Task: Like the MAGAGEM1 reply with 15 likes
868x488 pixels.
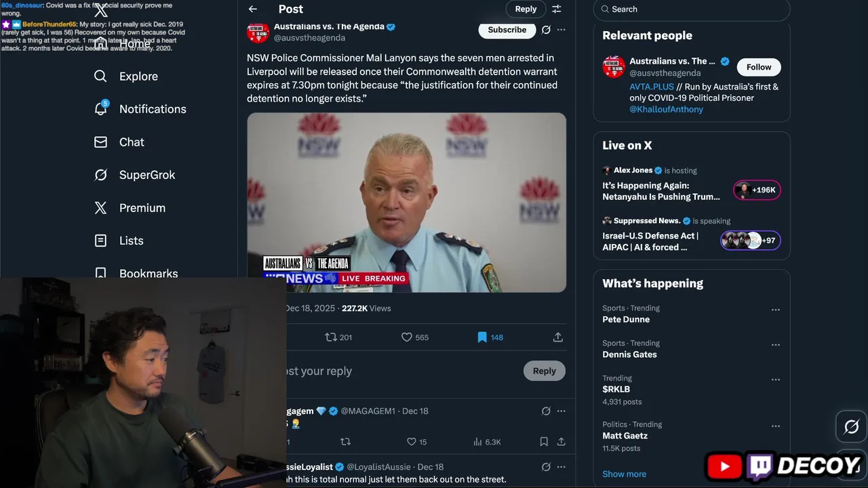Action: (x=411, y=442)
